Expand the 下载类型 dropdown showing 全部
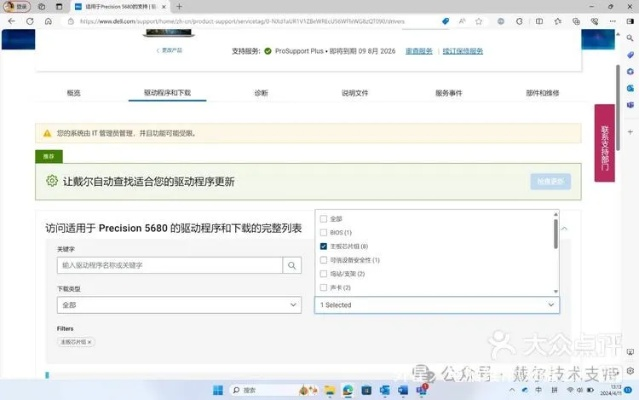Screen dimensions: 639x400 tap(179, 304)
